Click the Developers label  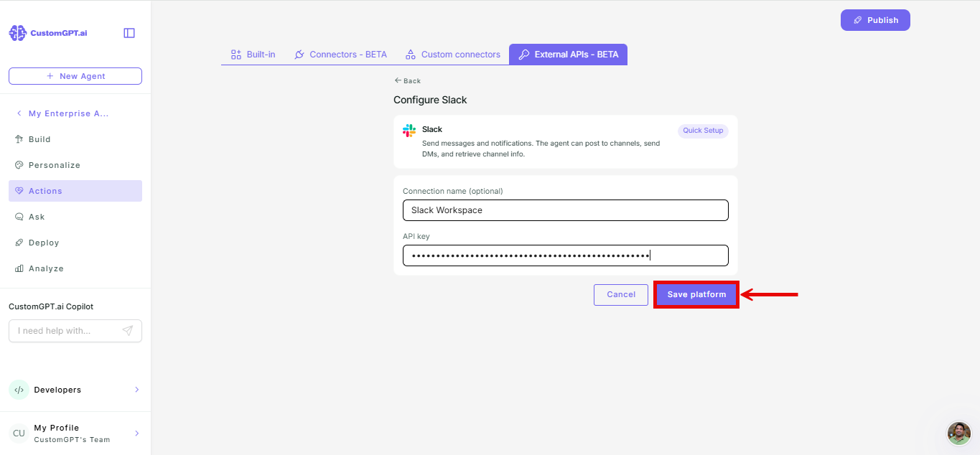coord(57,390)
